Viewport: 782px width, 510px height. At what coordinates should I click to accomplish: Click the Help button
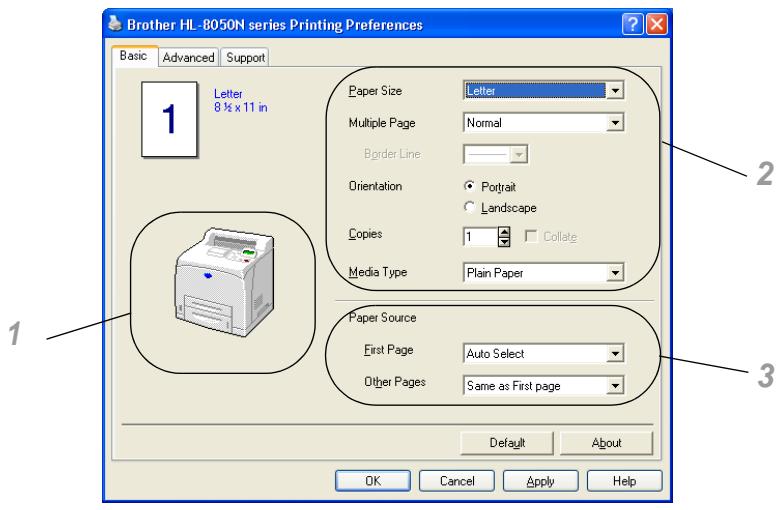click(x=624, y=481)
